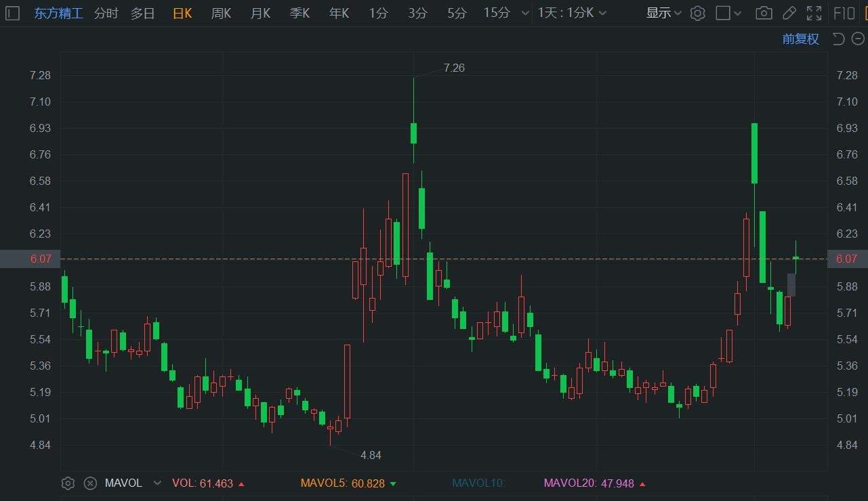Select the 日K daily candlestick tab

[182, 13]
